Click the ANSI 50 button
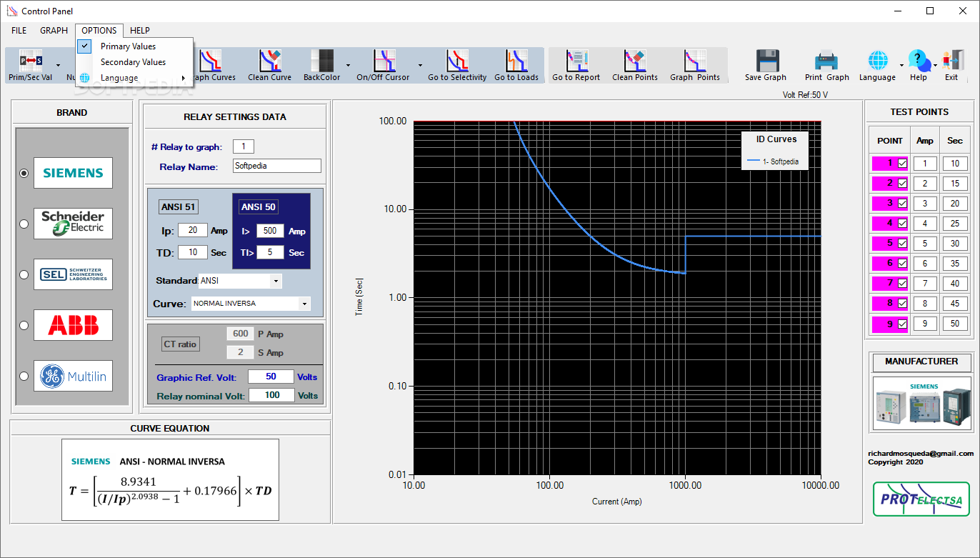980x558 pixels. pos(259,207)
